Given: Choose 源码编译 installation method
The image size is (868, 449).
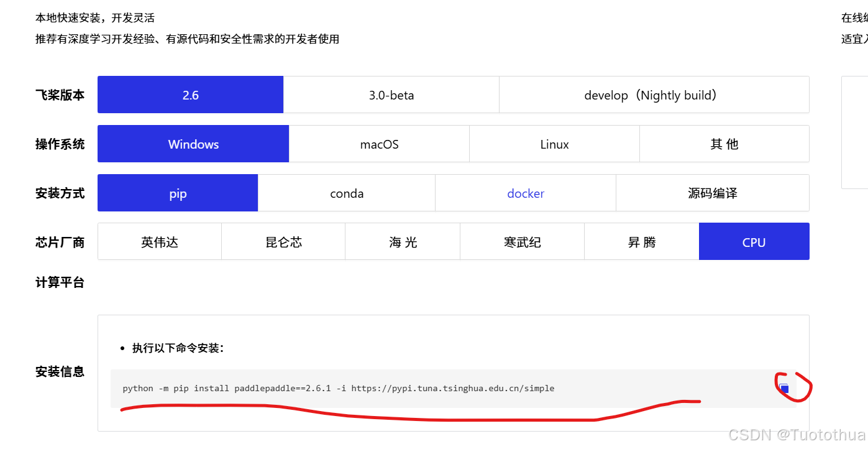Looking at the screenshot, I should (712, 193).
